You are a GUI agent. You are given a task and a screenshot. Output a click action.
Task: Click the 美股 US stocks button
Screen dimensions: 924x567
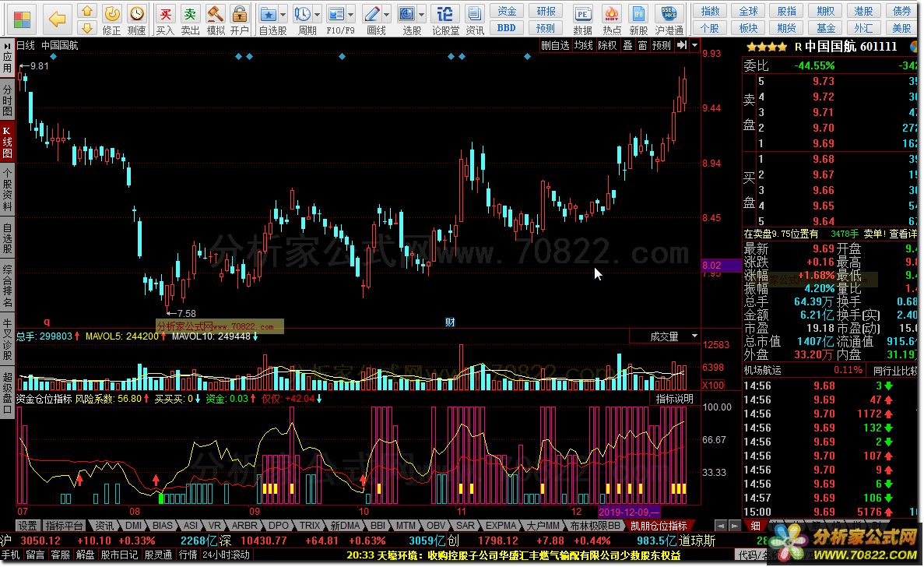coord(901,28)
